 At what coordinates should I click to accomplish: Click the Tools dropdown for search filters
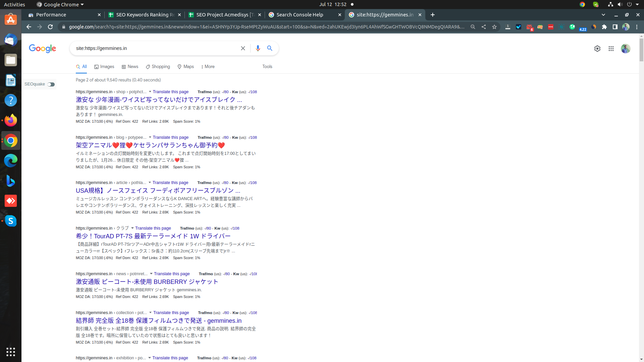[x=267, y=66]
